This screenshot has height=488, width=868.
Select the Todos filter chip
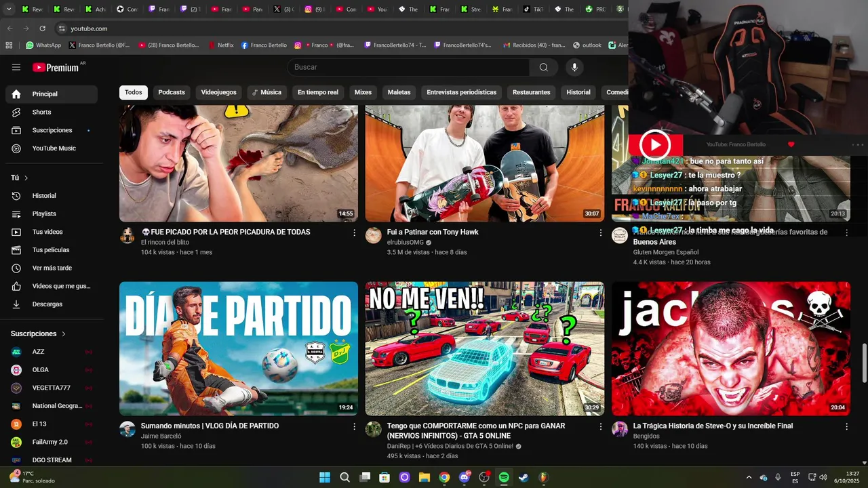click(134, 92)
